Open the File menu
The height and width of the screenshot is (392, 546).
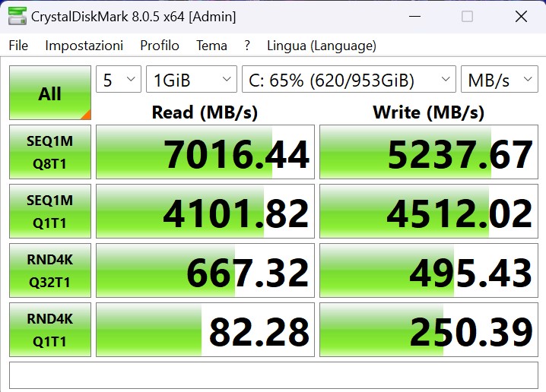(18, 46)
